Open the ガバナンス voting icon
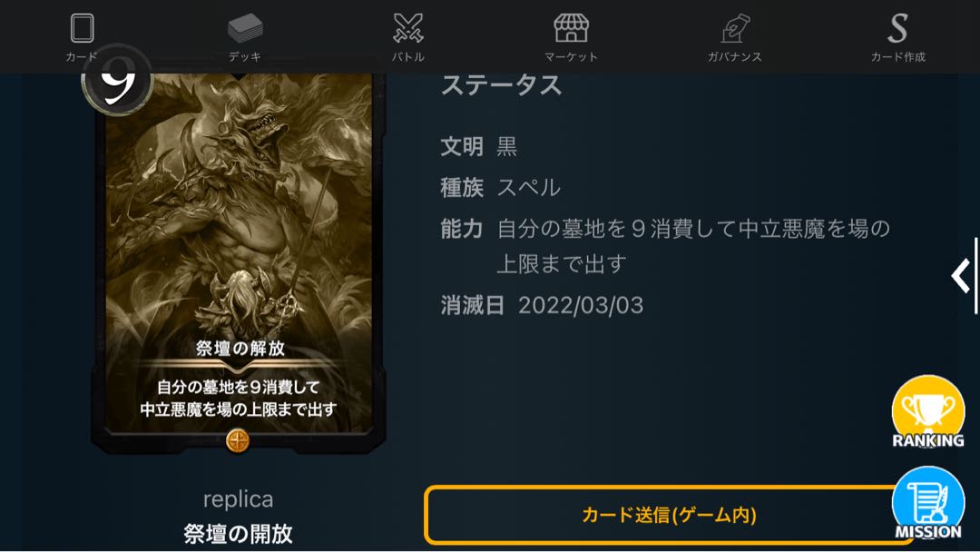980x552 pixels. pyautogui.click(x=735, y=28)
